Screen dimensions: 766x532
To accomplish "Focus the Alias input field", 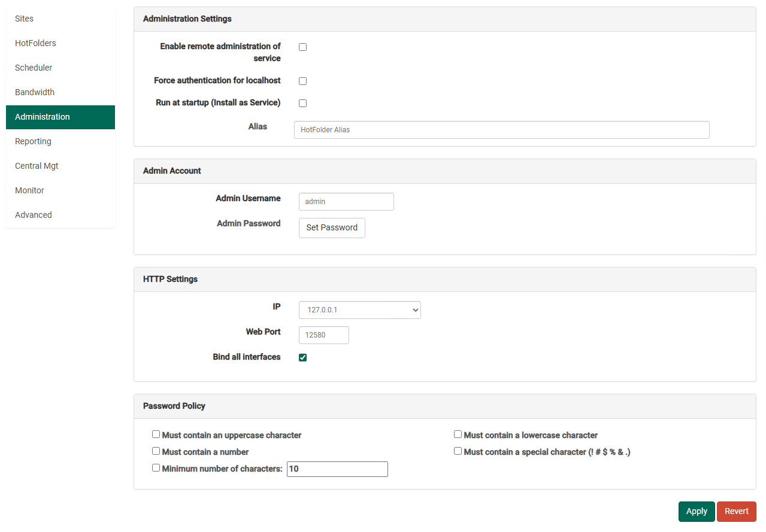I will [502, 130].
